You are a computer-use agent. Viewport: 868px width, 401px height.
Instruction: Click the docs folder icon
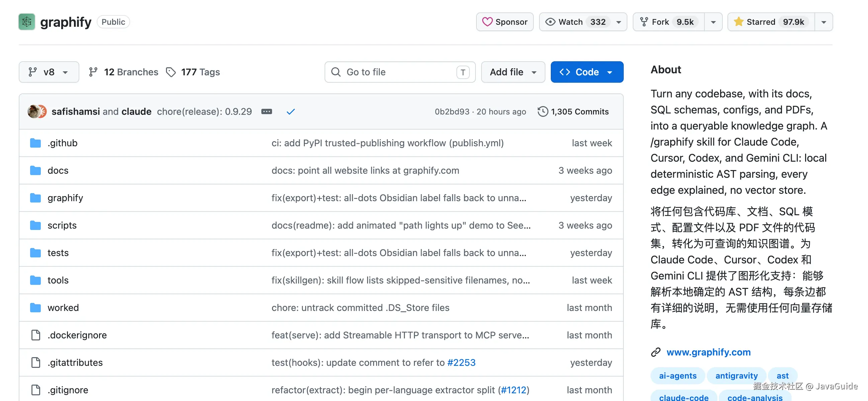pos(35,170)
